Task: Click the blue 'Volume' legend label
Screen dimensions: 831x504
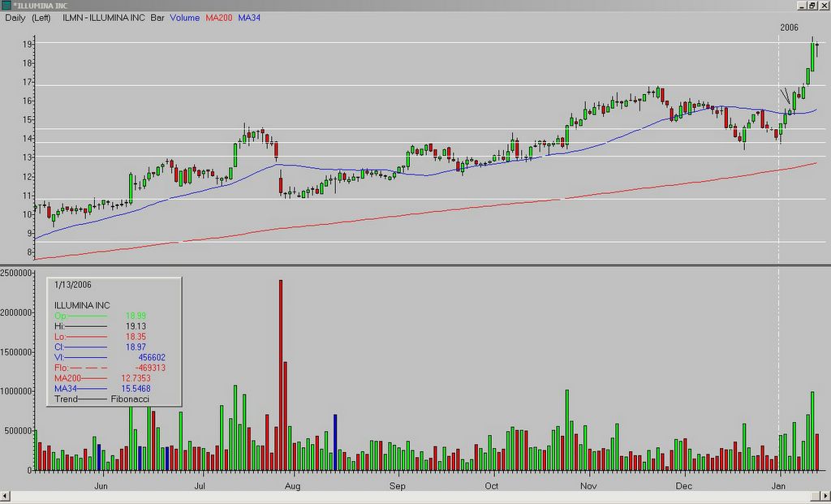Action: [x=184, y=18]
